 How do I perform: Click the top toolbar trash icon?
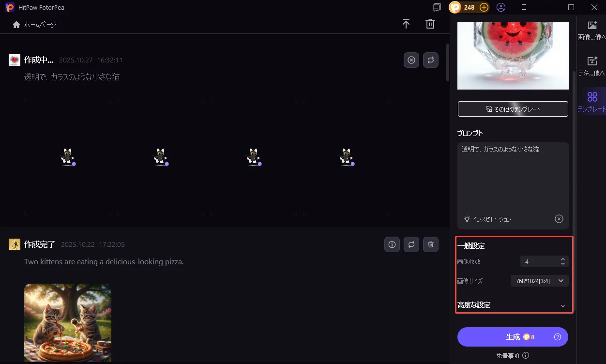430,24
